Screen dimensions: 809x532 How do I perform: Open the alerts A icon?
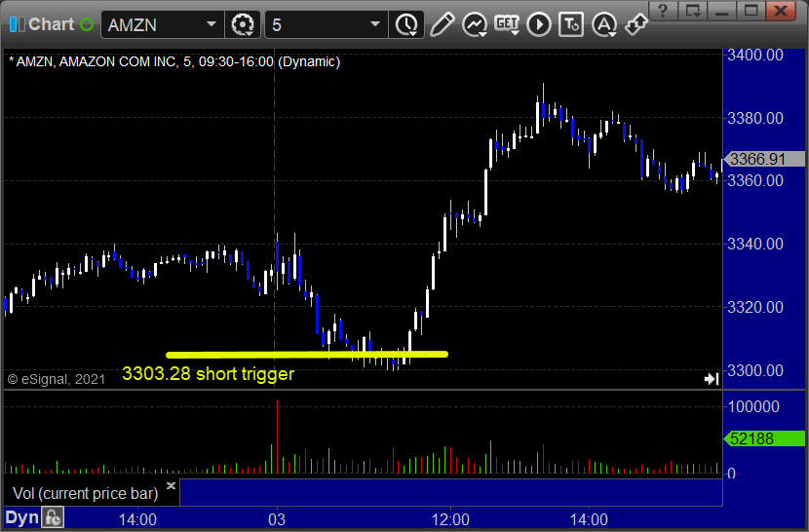coord(603,24)
